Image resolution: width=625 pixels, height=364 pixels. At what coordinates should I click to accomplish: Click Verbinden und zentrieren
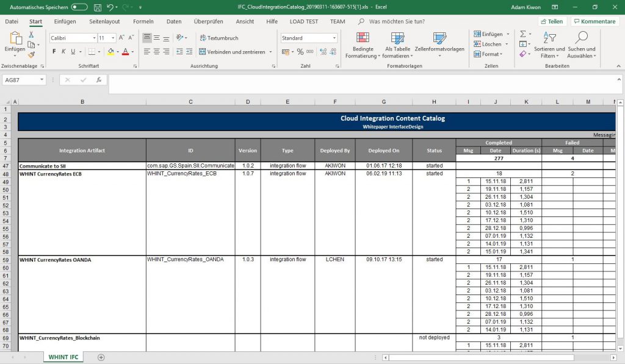click(x=232, y=52)
